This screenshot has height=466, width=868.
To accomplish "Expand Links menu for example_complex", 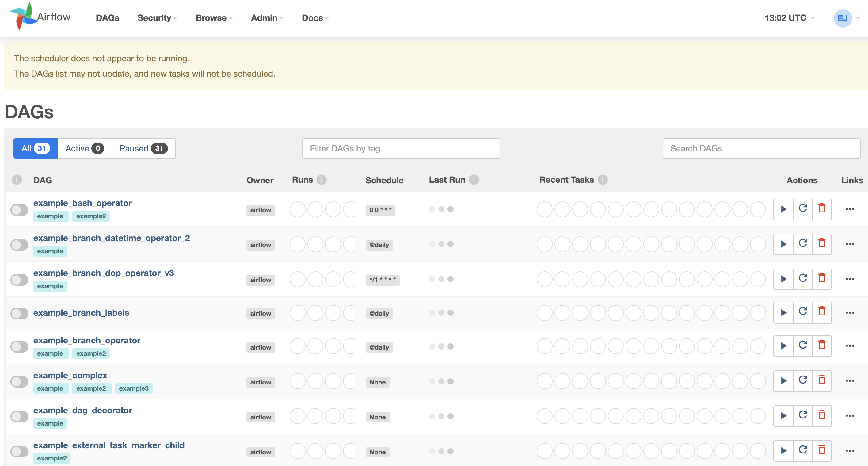I will pyautogui.click(x=850, y=381).
